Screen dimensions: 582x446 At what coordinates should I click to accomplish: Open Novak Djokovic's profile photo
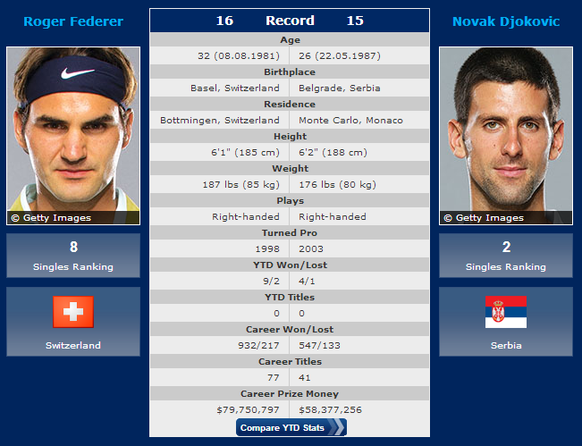tap(506, 135)
